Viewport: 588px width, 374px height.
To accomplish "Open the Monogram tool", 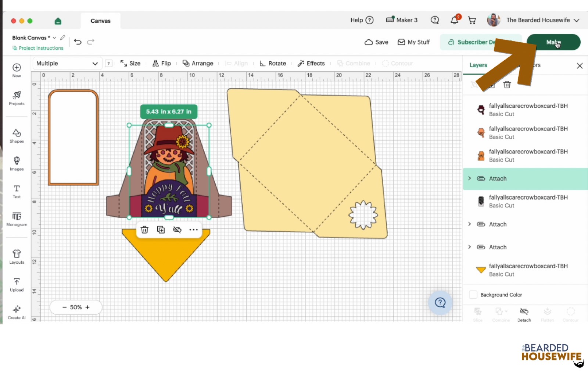I will point(17,219).
